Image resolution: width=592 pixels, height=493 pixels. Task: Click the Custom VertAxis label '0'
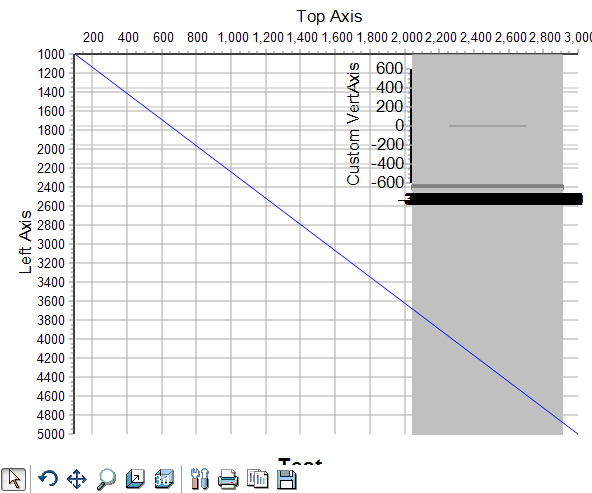tap(399, 125)
